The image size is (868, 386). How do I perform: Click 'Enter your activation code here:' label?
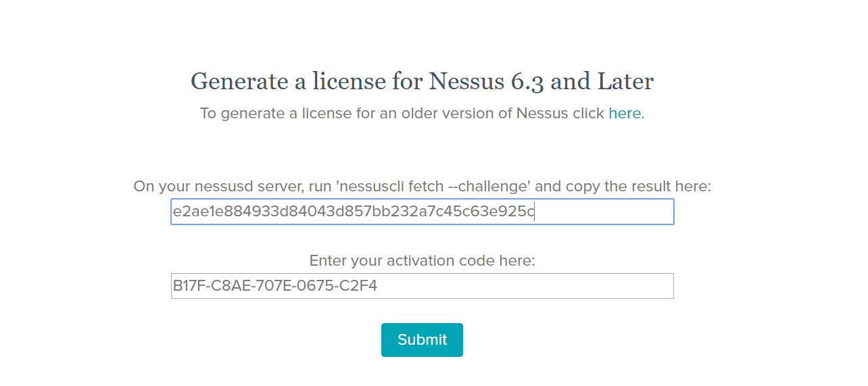point(422,261)
